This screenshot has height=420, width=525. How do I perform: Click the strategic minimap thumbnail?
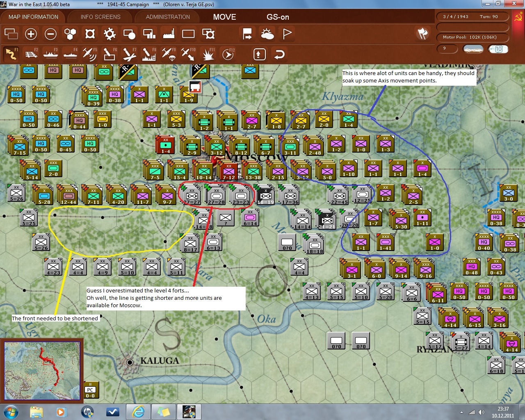pyautogui.click(x=42, y=371)
